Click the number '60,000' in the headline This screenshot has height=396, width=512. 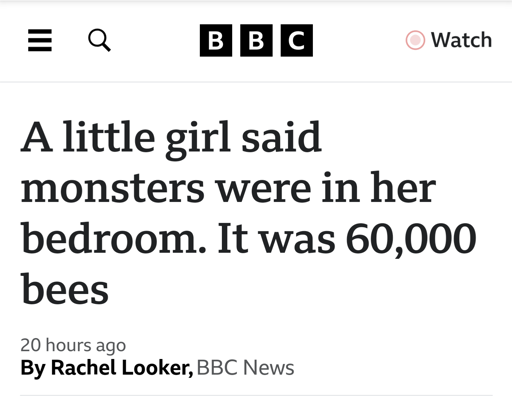click(411, 239)
